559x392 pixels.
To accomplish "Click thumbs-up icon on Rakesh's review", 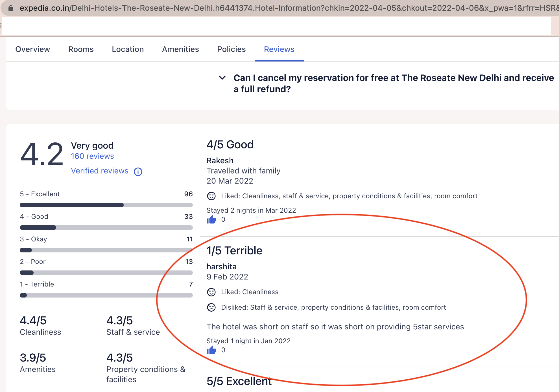I will [x=211, y=219].
